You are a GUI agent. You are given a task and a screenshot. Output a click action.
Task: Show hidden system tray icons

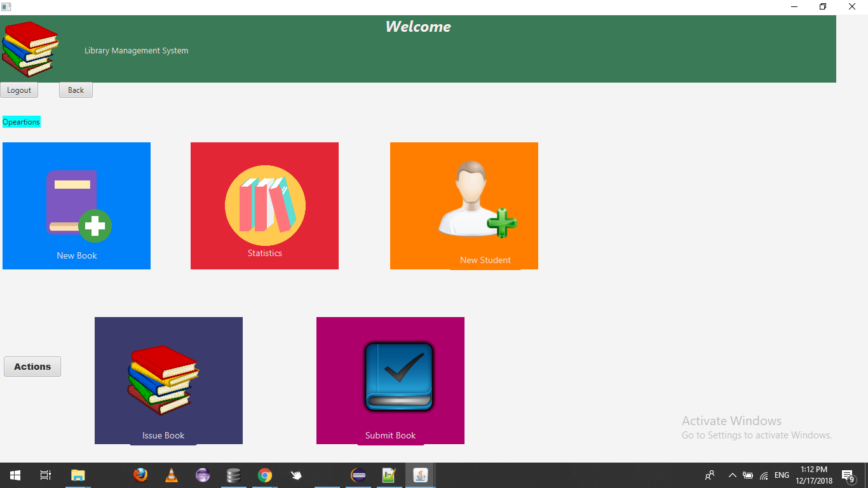click(x=732, y=475)
